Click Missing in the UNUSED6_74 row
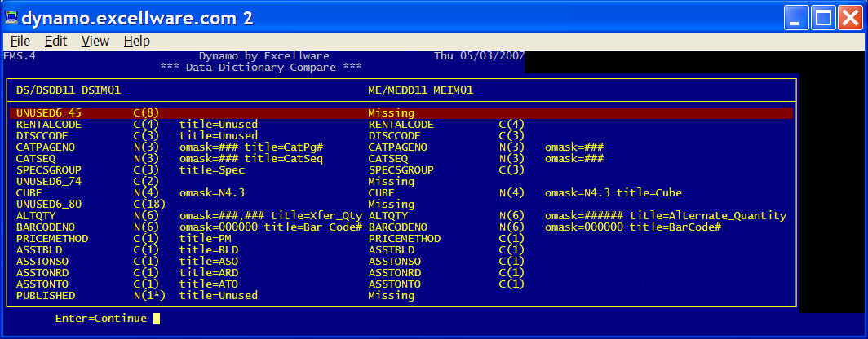This screenshot has height=339, width=868. click(392, 182)
